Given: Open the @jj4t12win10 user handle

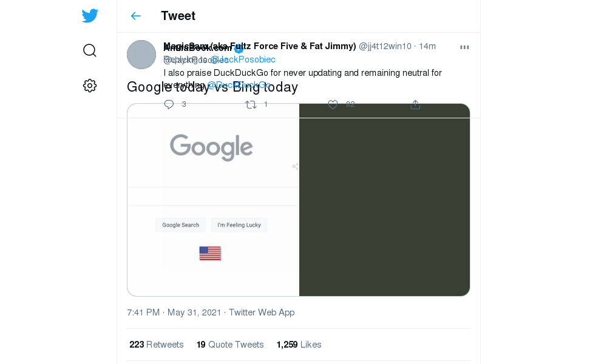Looking at the screenshot, I should click(x=385, y=47).
